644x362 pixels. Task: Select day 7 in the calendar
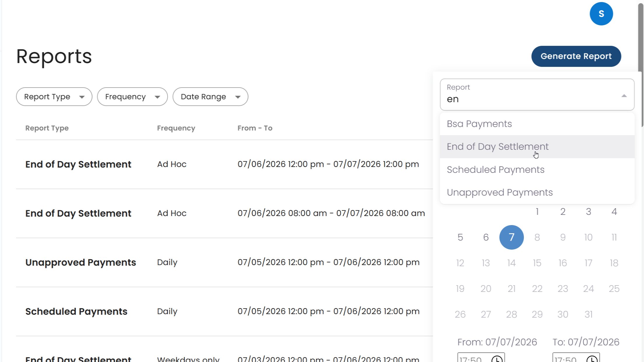click(511, 237)
